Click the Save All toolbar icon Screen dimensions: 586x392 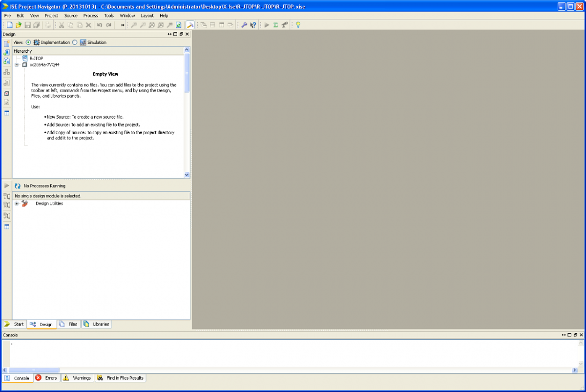[x=37, y=25]
